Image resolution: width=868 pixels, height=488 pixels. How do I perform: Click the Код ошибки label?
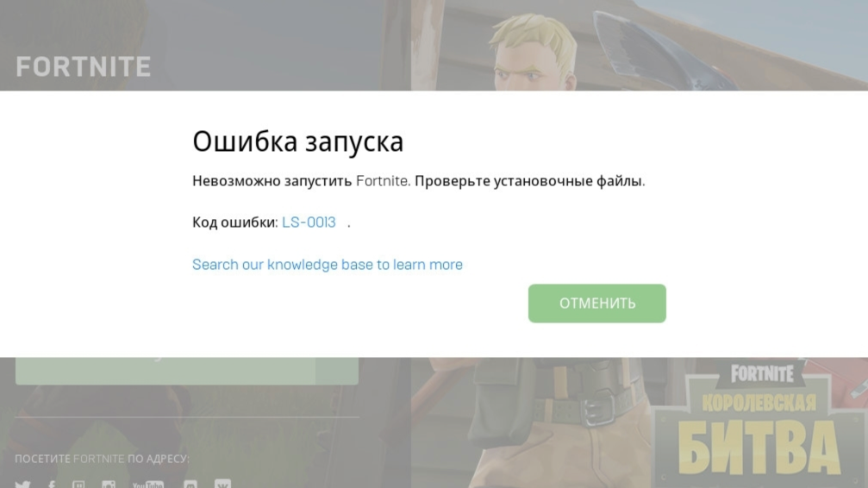(234, 222)
